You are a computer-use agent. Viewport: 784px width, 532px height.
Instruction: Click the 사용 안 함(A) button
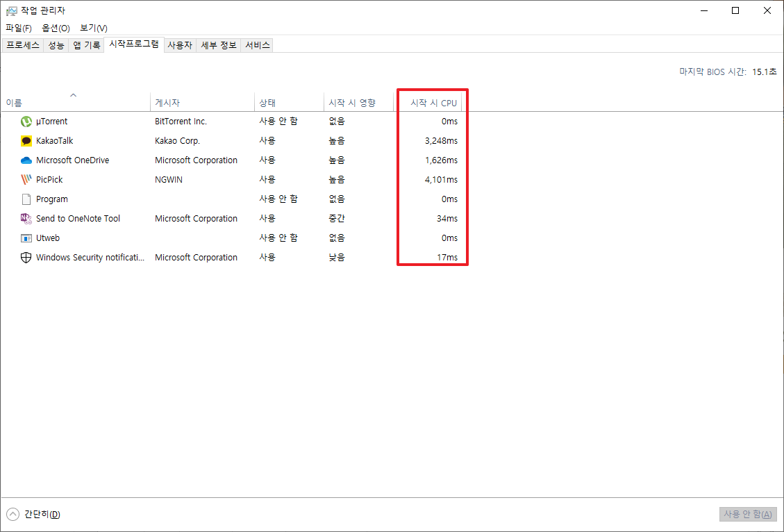click(x=748, y=514)
